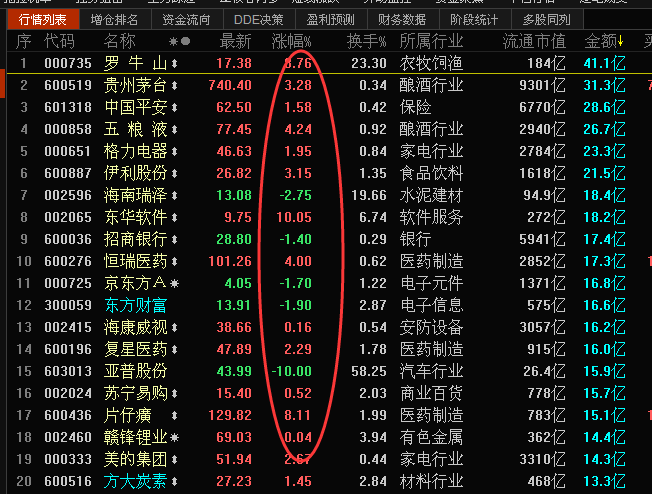652x494 pixels.
Task: Click the marker icon next to 招商银行
Action: click(175, 240)
